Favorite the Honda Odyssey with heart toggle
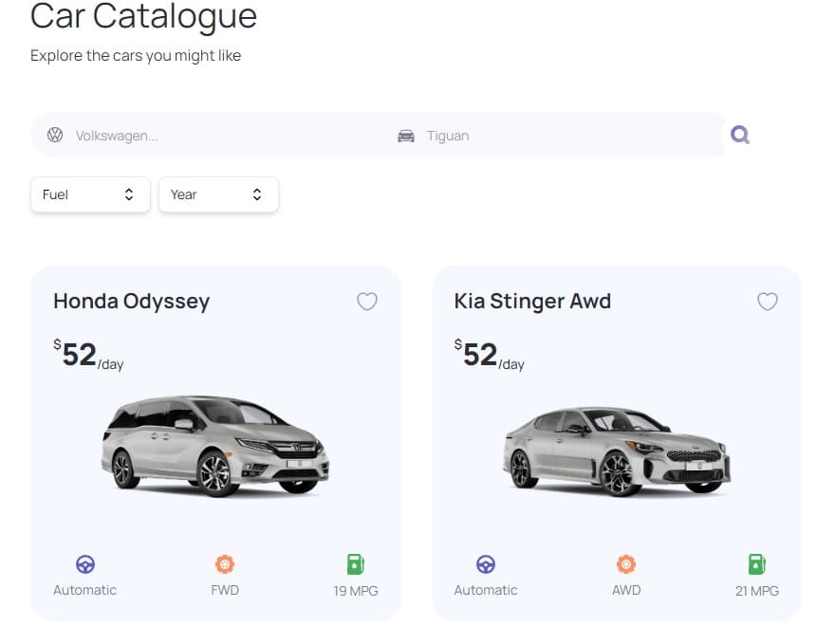 [367, 302]
